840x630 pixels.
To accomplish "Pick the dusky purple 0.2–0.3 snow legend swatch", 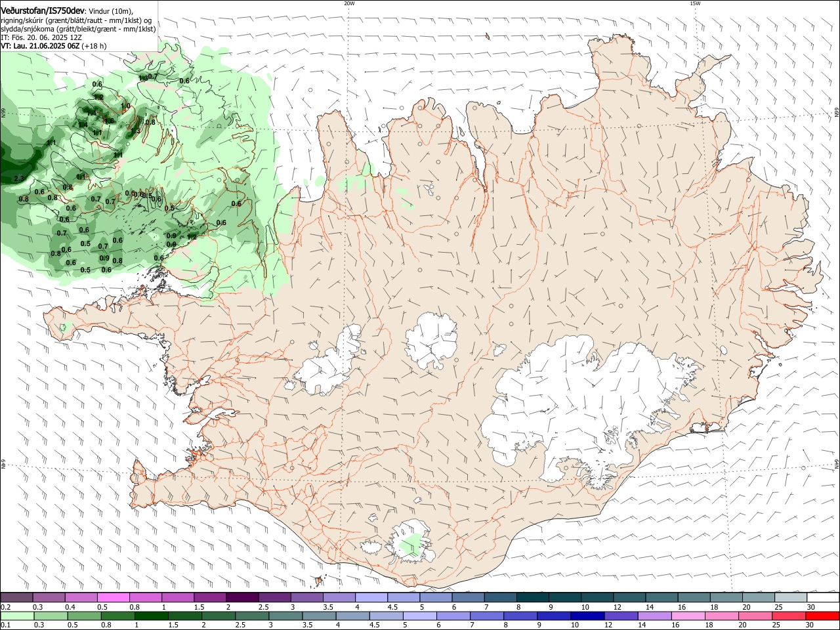I will click(x=17, y=598).
